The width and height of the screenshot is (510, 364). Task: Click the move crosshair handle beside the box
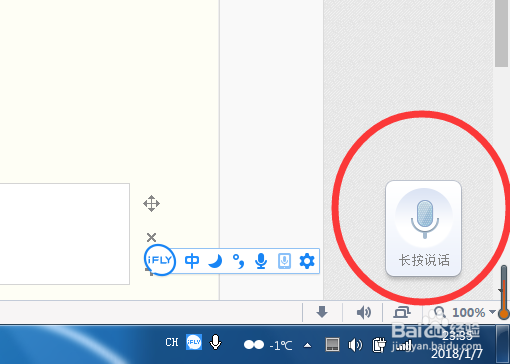[151, 203]
